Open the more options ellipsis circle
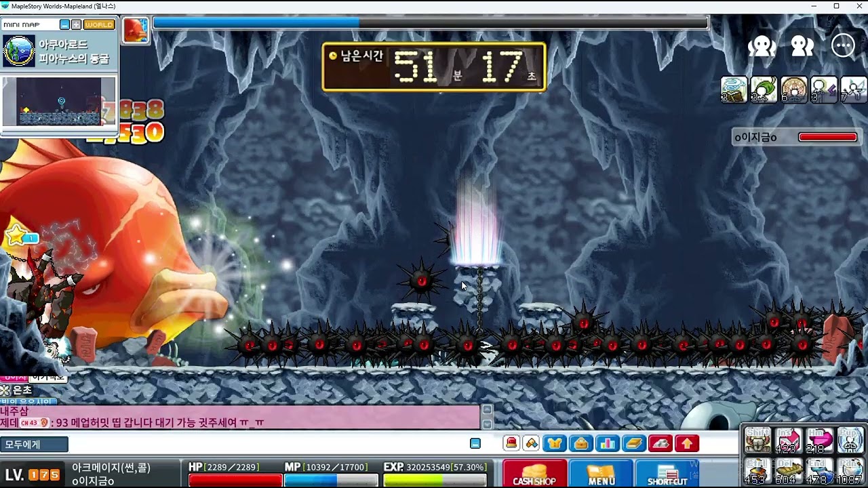The image size is (868, 488). [x=843, y=45]
